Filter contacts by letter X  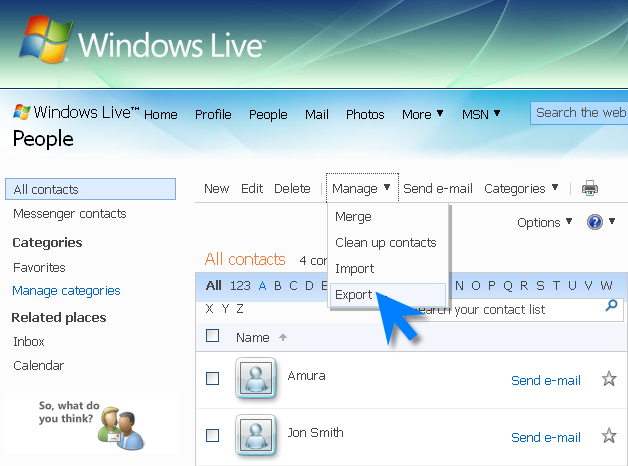(209, 309)
